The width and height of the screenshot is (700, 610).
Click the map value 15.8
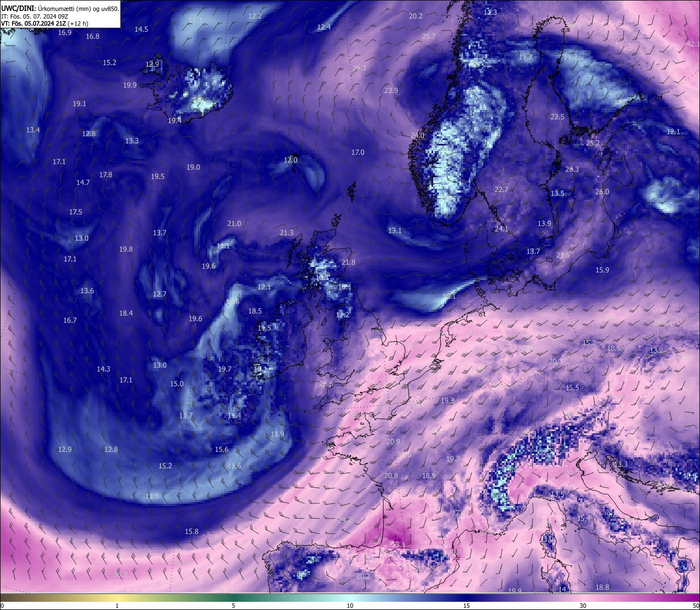tap(191, 532)
